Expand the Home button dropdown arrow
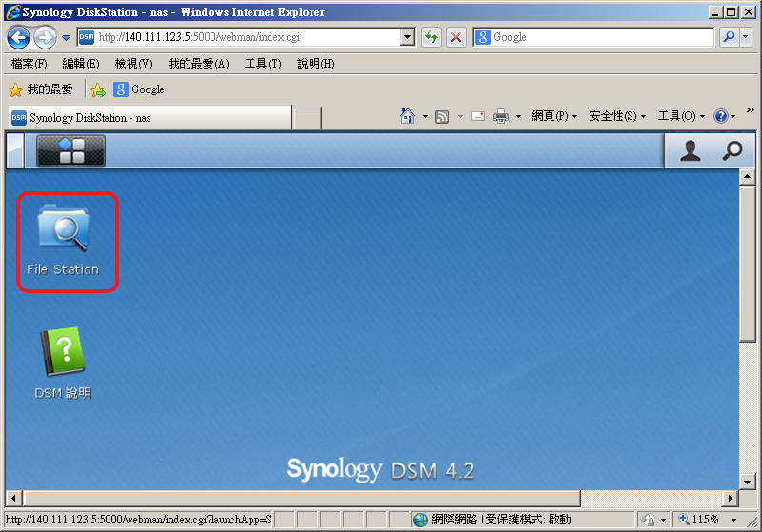Viewport: 762px width, 532px height. pos(425,116)
